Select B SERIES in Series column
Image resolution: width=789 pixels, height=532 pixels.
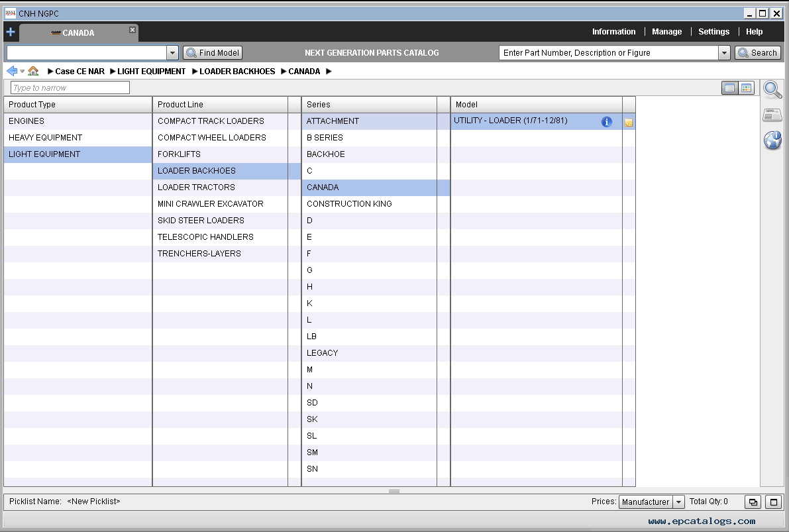point(370,138)
